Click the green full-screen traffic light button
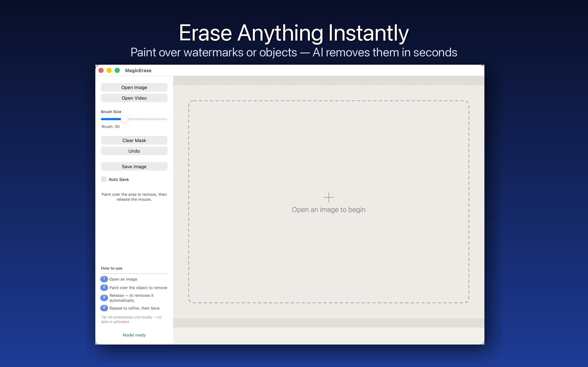Screen dimensions: 588x367 117,70
